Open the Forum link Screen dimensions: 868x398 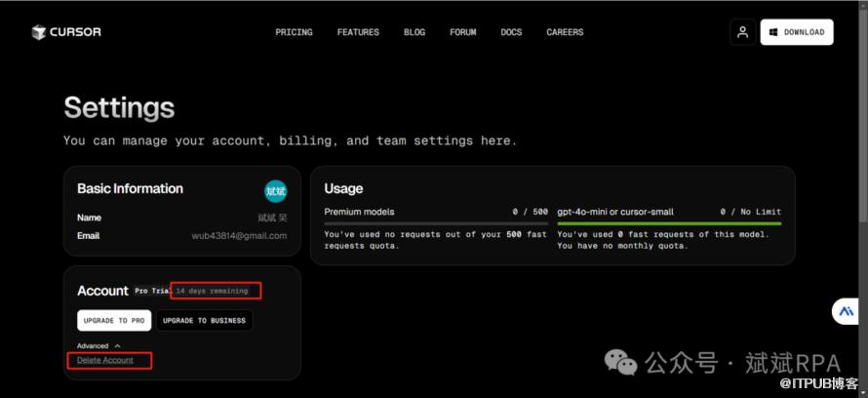463,32
